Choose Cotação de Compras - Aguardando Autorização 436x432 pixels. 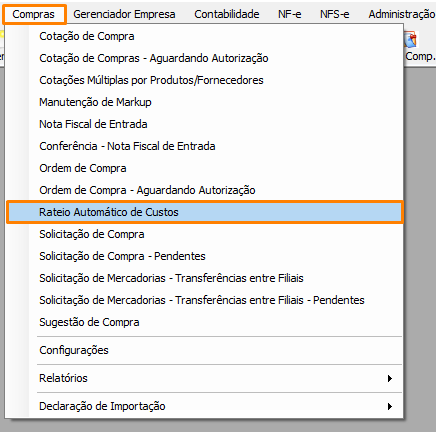(205, 58)
